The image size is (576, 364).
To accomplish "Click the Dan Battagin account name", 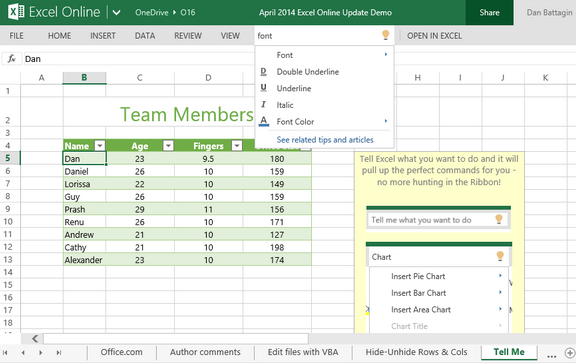I will [x=549, y=12].
